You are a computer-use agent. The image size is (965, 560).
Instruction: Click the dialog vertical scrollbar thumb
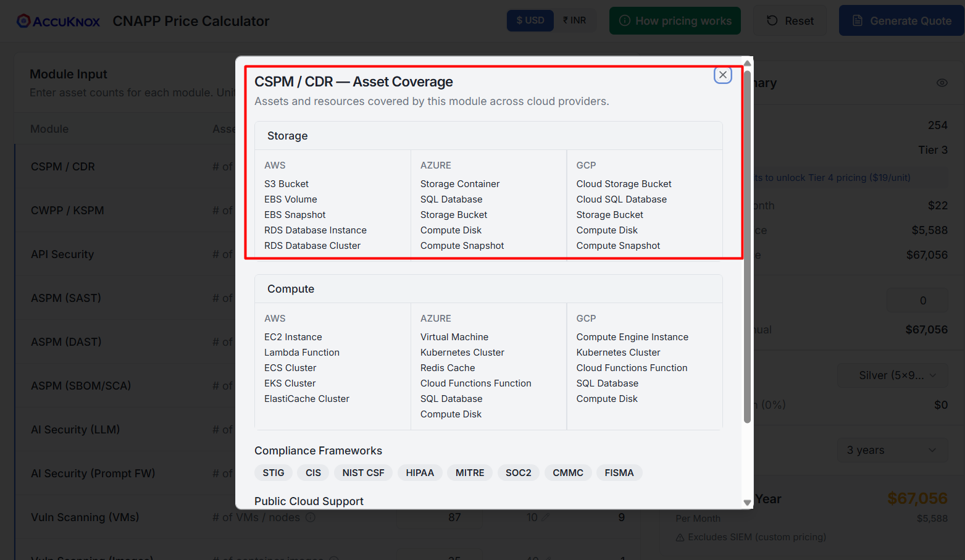(747, 247)
